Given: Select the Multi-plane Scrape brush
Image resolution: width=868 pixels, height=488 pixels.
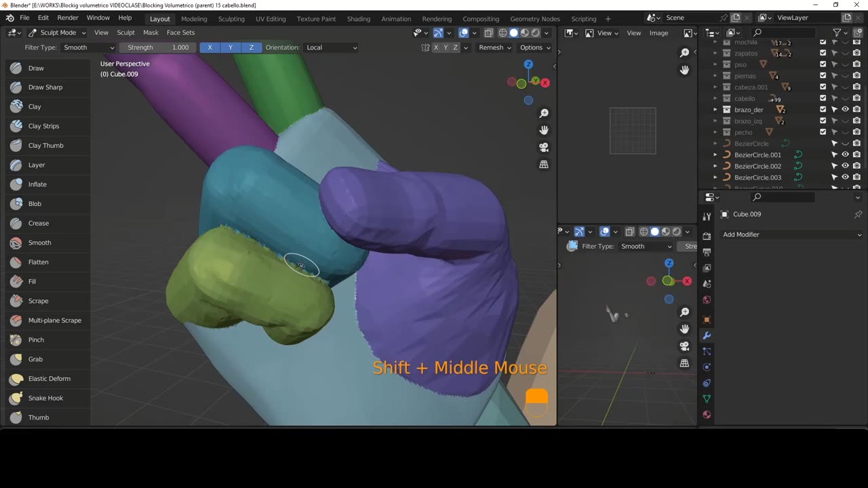Looking at the screenshot, I should (x=47, y=321).
